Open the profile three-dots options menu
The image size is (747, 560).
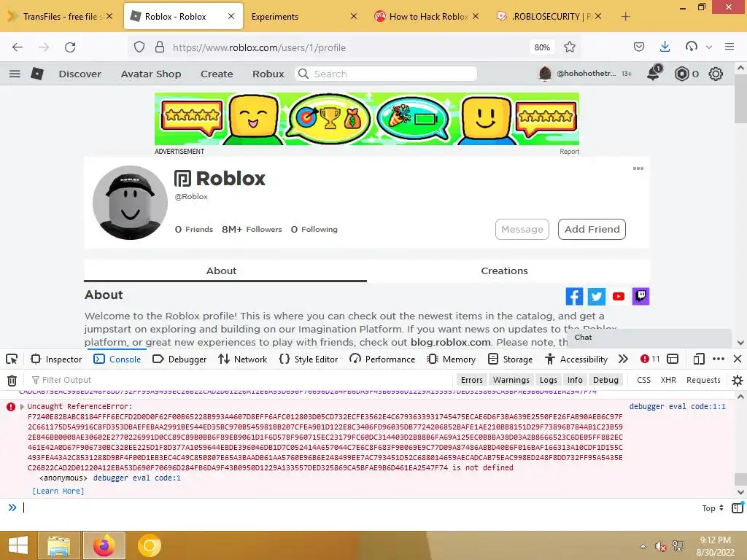coord(638,168)
